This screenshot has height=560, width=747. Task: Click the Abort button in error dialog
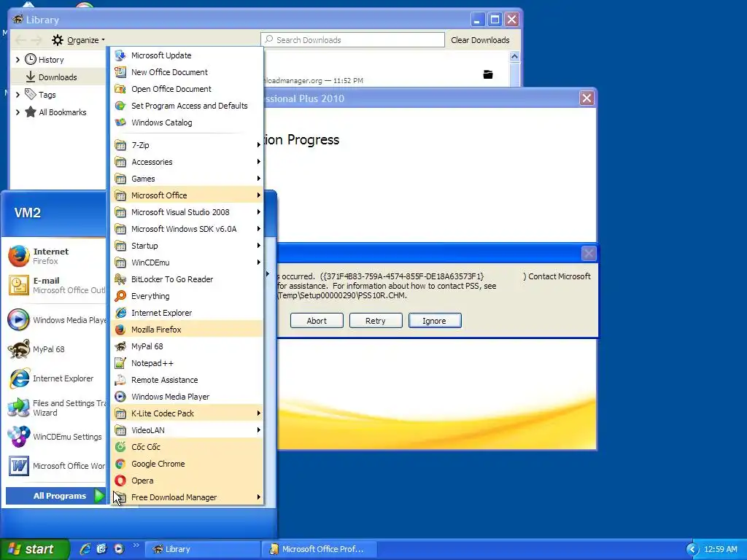(317, 321)
